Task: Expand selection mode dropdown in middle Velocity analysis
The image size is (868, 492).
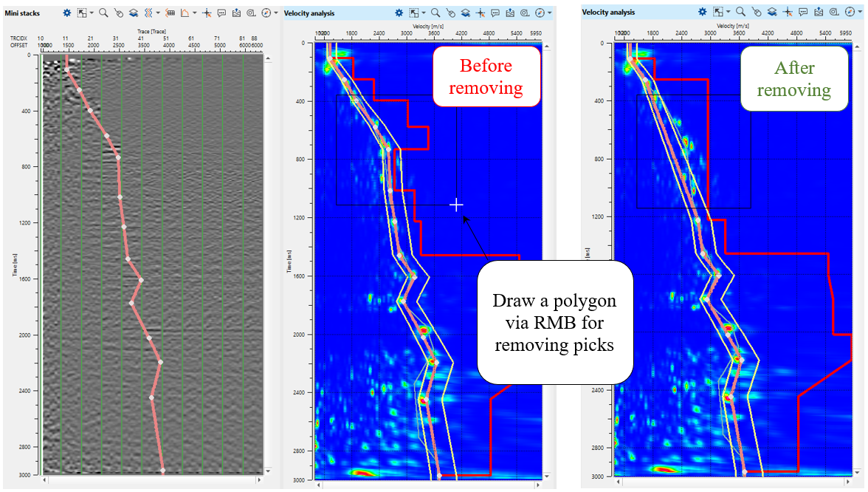Action: pos(424,13)
